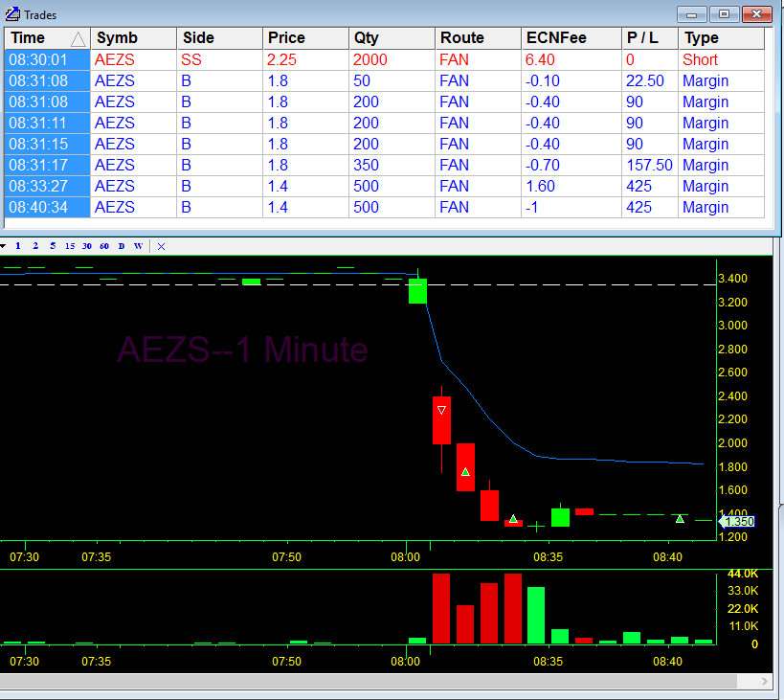Click the Type column header

721,38
